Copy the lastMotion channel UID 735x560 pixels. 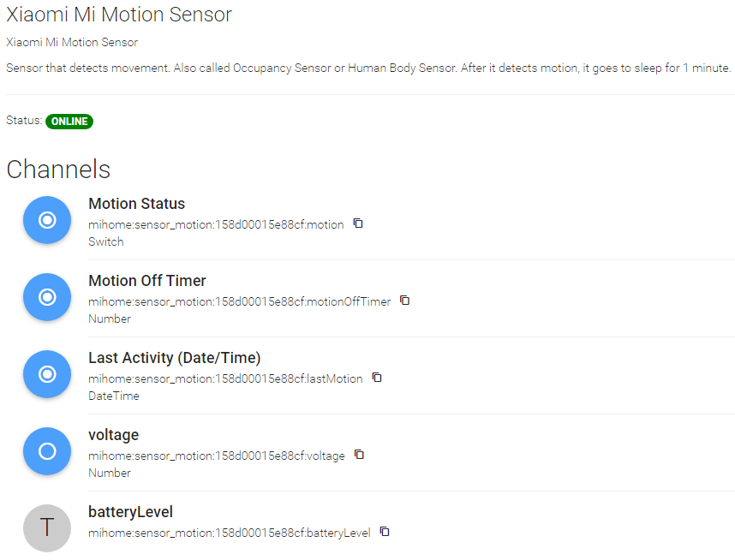tap(377, 378)
